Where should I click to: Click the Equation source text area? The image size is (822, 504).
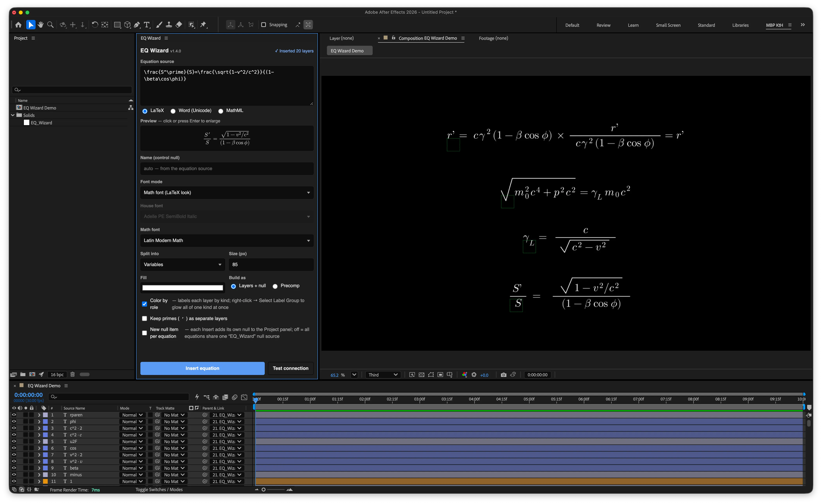[227, 86]
